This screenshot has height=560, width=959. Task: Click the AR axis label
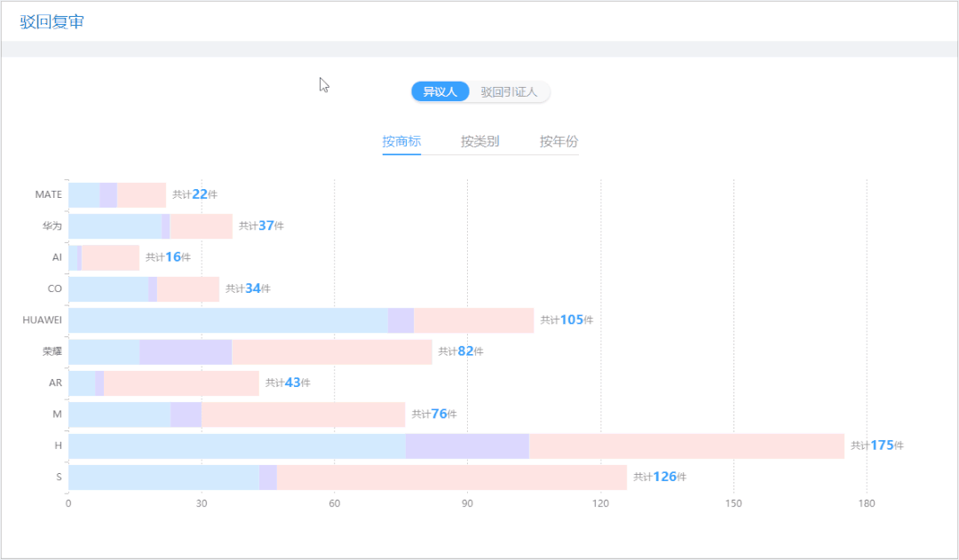[55, 383]
